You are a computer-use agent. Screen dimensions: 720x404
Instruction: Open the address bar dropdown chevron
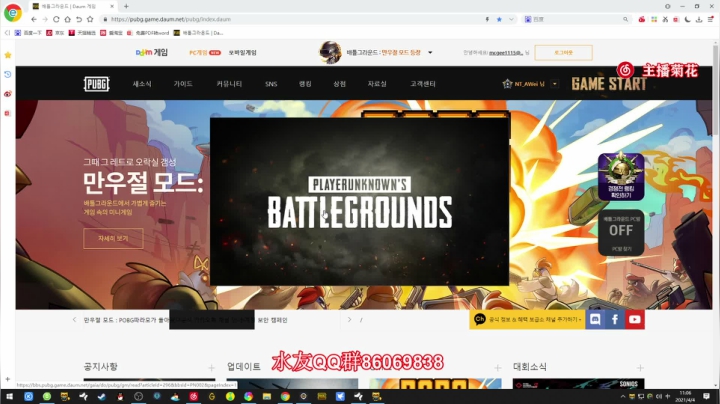tap(511, 19)
